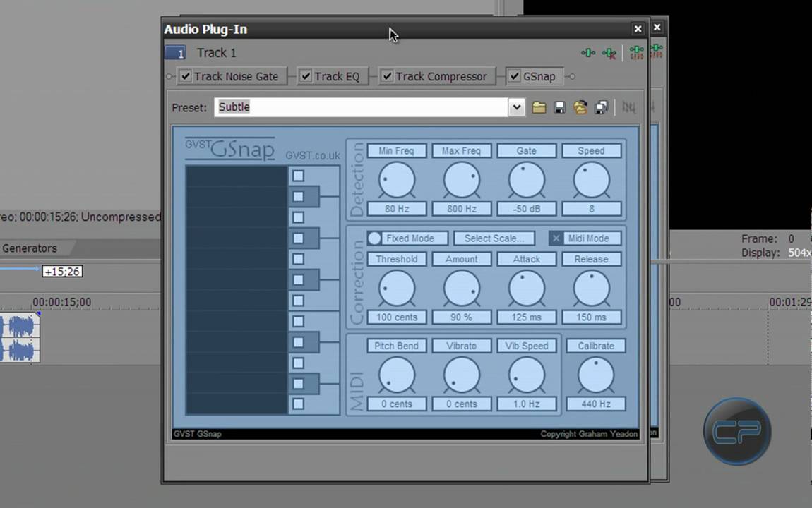Click the 800 Hz value box
812x508 pixels.
[461, 209]
